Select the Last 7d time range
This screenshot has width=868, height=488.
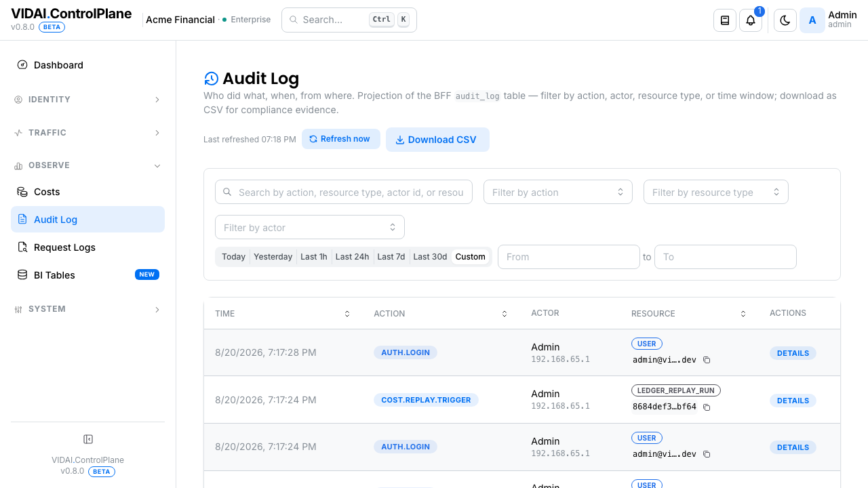pyautogui.click(x=391, y=257)
